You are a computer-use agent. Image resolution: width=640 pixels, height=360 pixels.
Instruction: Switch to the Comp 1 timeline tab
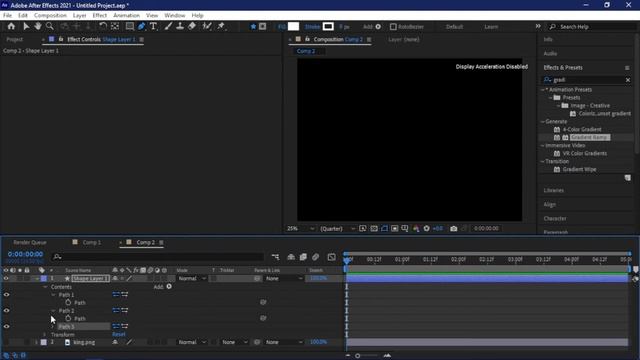[x=91, y=242]
